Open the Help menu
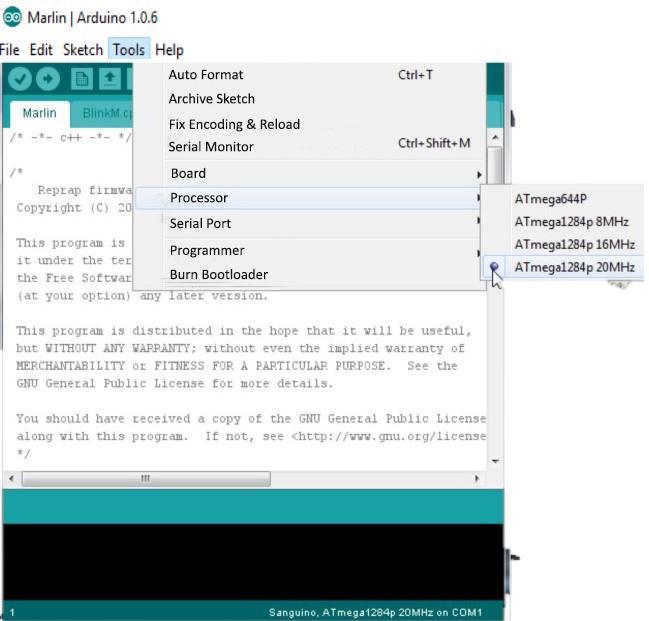Viewport: 649px width, 621px height. (169, 50)
